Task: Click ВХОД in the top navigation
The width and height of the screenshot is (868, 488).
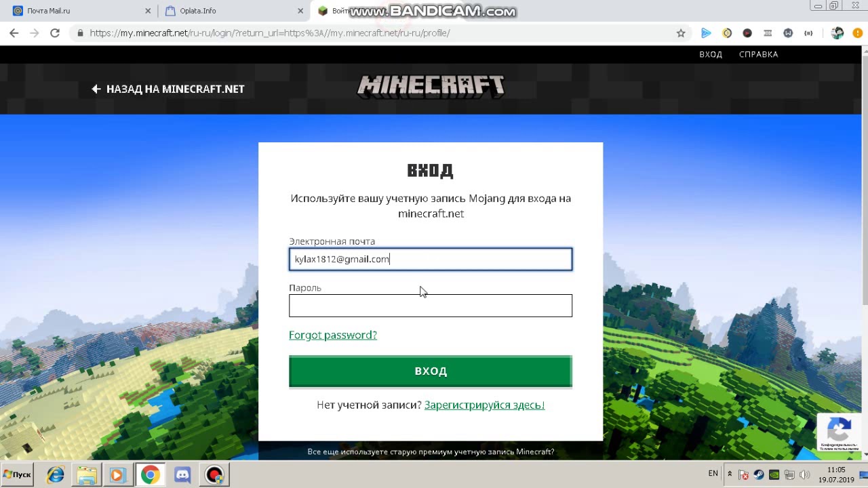Action: 711,54
